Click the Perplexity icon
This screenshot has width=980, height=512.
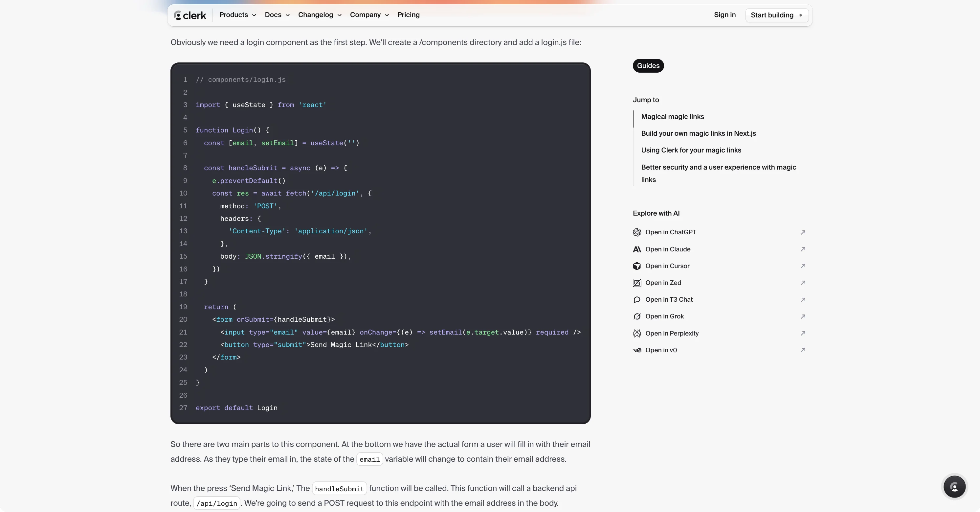click(x=637, y=334)
